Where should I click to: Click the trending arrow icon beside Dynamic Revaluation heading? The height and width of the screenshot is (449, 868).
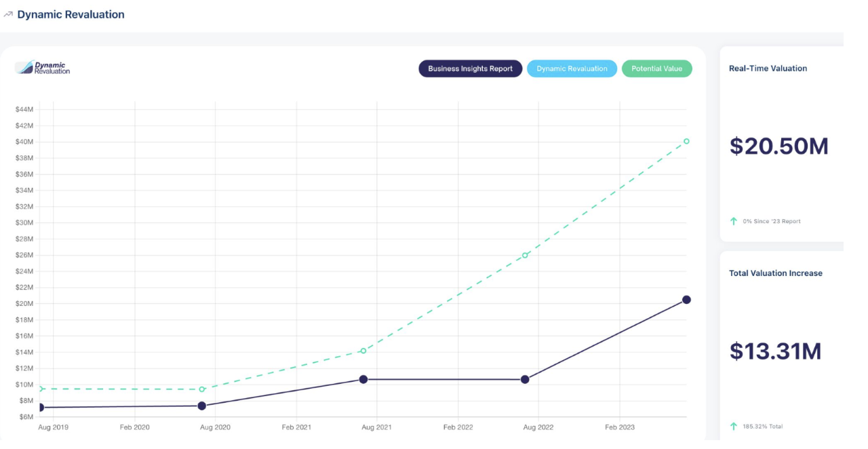[7, 14]
